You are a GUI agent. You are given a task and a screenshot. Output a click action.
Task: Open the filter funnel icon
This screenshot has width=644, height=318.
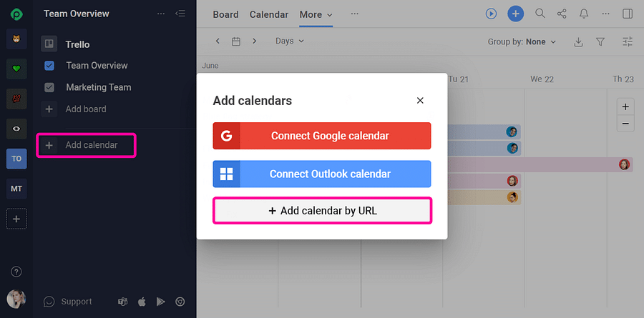pos(600,42)
